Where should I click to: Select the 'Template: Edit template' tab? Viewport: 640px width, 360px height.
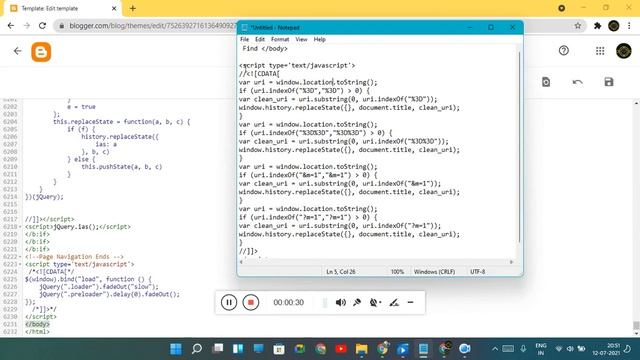(62, 8)
